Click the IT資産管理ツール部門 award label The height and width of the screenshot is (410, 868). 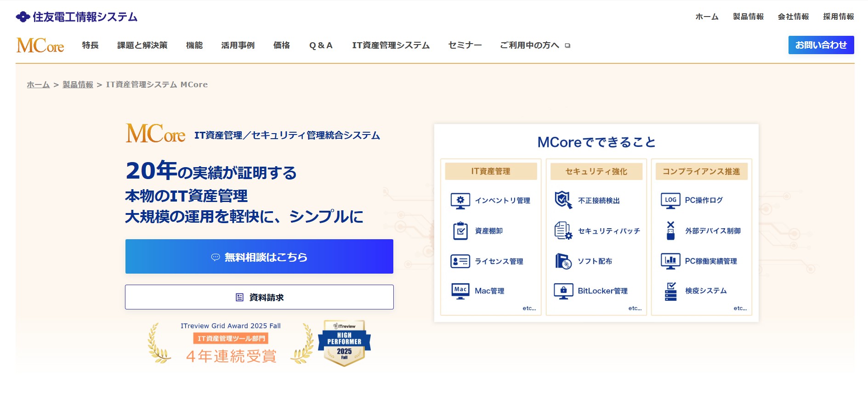tap(231, 339)
